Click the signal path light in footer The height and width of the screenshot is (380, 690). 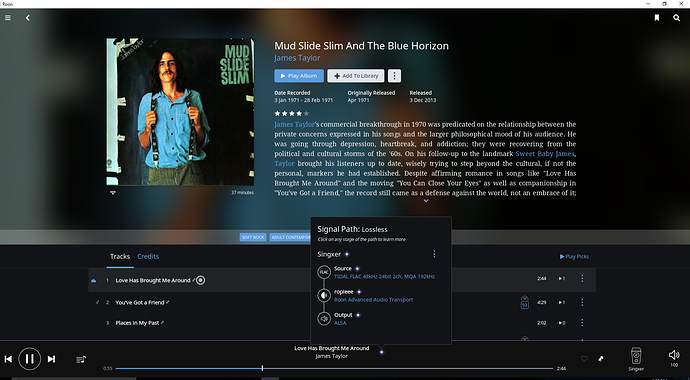pos(382,352)
